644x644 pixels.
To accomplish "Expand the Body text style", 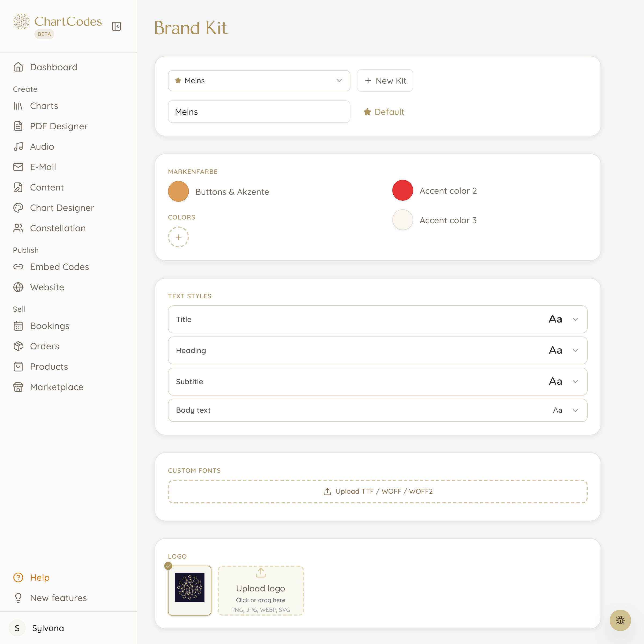I will [378, 410].
